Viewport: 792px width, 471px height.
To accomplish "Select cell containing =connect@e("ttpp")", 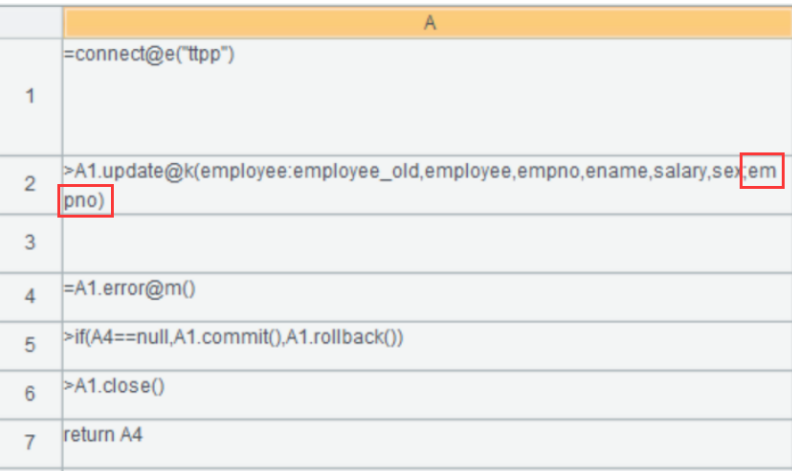I will tap(428, 97).
